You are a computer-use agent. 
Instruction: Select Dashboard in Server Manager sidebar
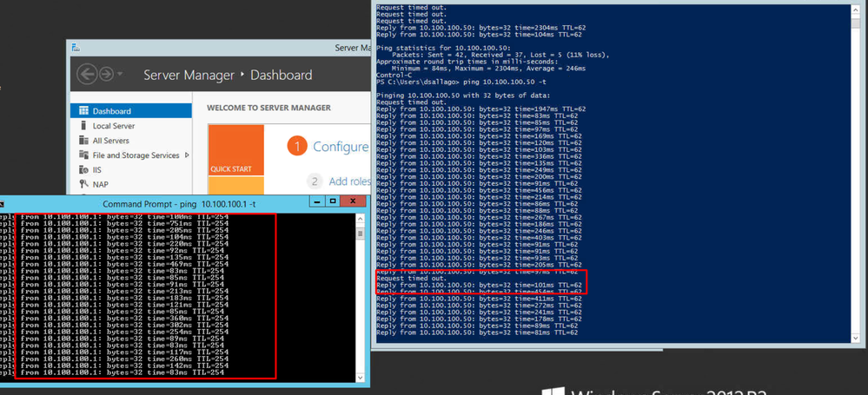click(131, 111)
